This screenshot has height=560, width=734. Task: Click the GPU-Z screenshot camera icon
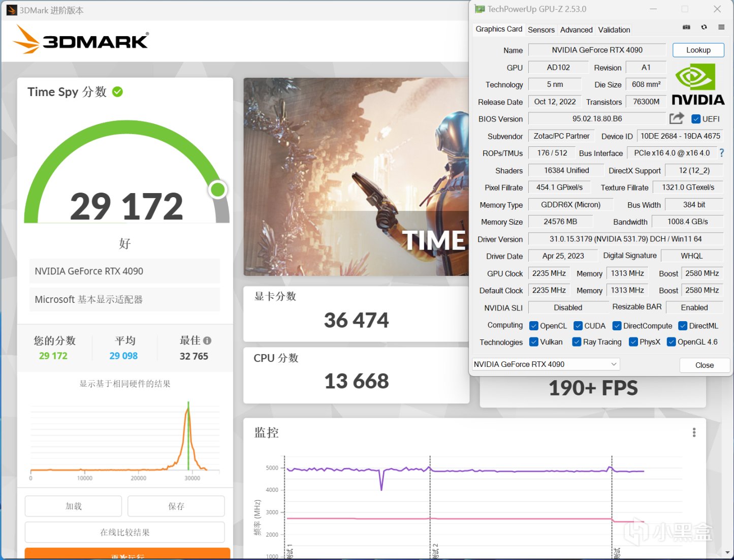(x=686, y=27)
